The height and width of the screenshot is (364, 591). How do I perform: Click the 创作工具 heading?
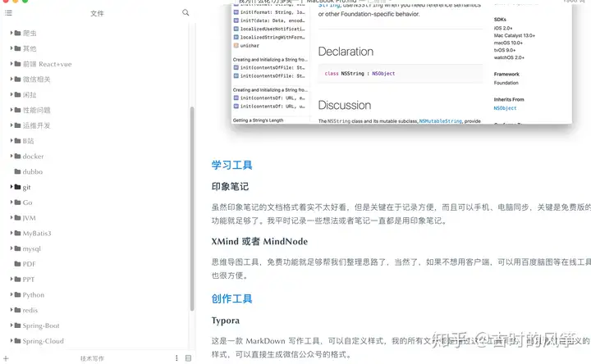tap(231, 298)
